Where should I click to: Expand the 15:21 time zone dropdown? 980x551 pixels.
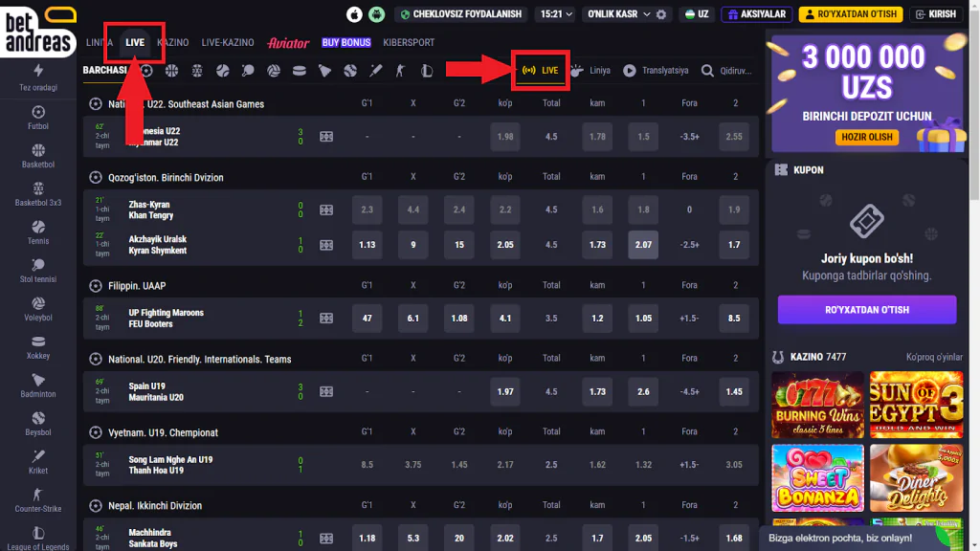557,14
